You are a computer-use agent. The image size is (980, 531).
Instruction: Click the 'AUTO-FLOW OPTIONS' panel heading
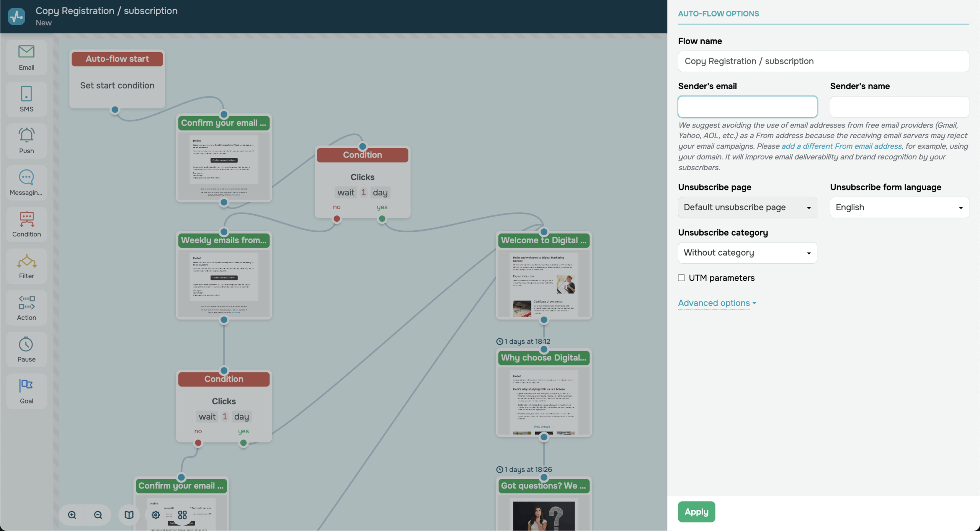click(719, 13)
